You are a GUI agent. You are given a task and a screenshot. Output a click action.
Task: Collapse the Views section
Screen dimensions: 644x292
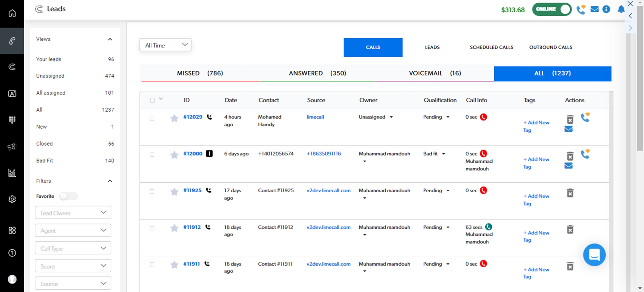coord(110,39)
